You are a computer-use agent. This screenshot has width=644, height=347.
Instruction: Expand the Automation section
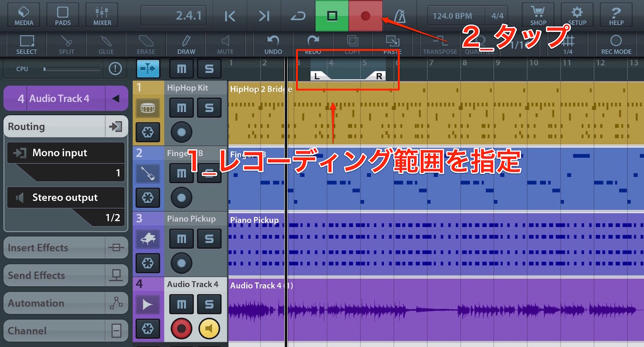tap(66, 303)
